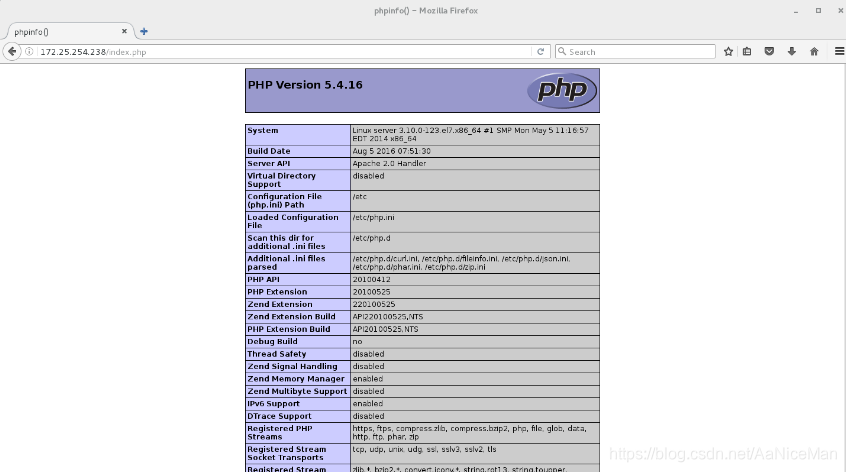Click the DTrace Support label

(x=279, y=416)
